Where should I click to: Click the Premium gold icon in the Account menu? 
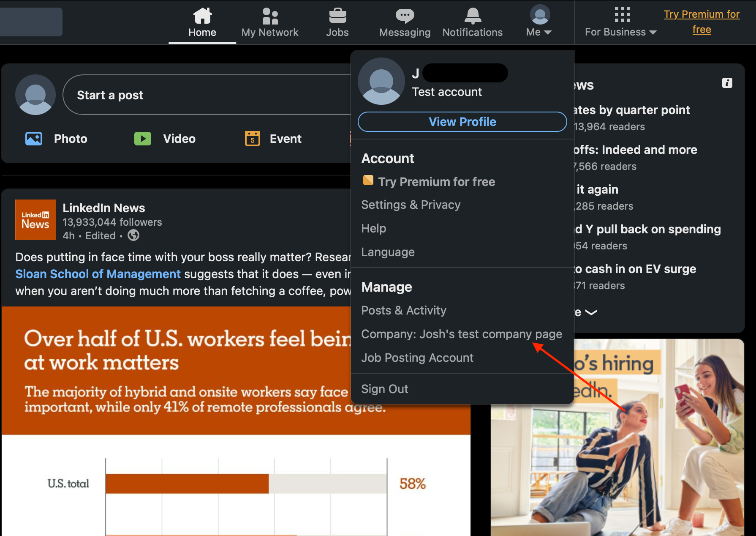coord(368,180)
